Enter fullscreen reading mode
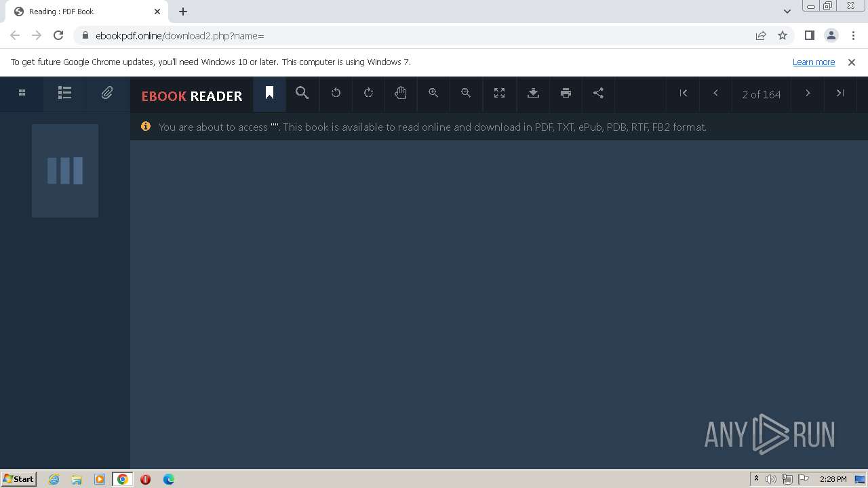The image size is (868, 488). pos(499,94)
